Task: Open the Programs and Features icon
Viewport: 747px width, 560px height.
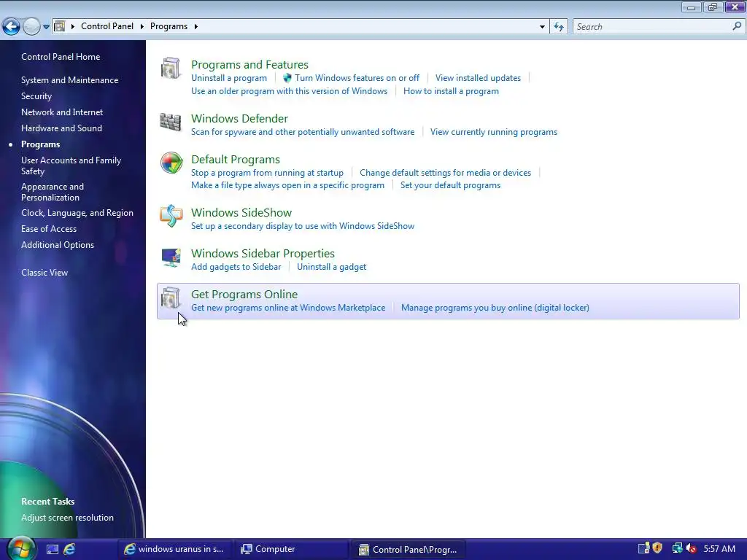Action: [x=171, y=68]
